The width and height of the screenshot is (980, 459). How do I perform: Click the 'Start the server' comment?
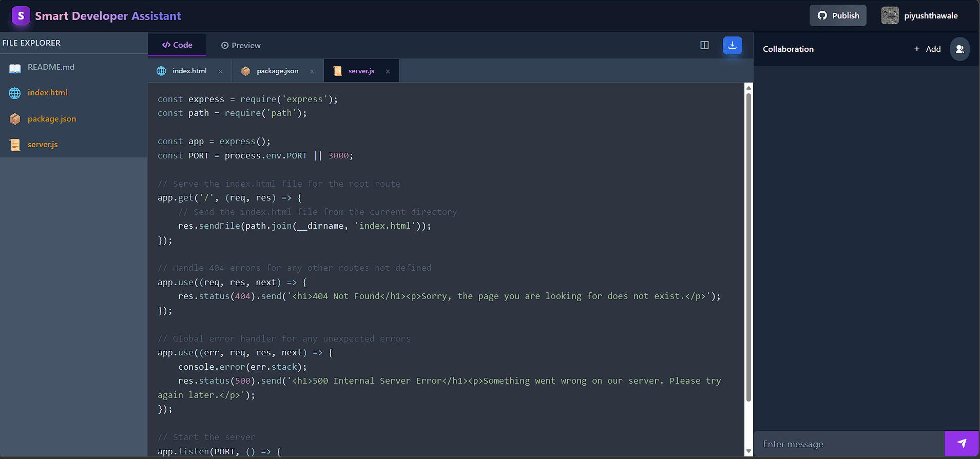pyautogui.click(x=206, y=437)
